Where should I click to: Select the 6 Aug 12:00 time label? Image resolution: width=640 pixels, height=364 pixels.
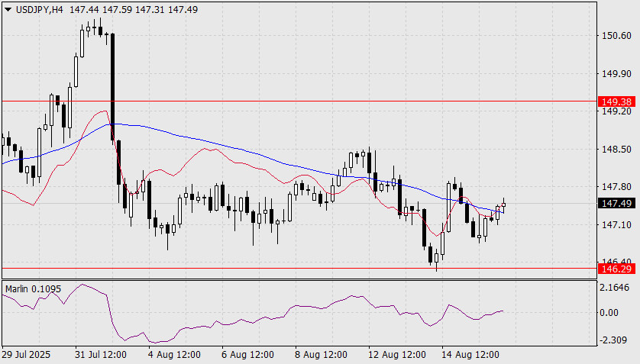click(247, 355)
